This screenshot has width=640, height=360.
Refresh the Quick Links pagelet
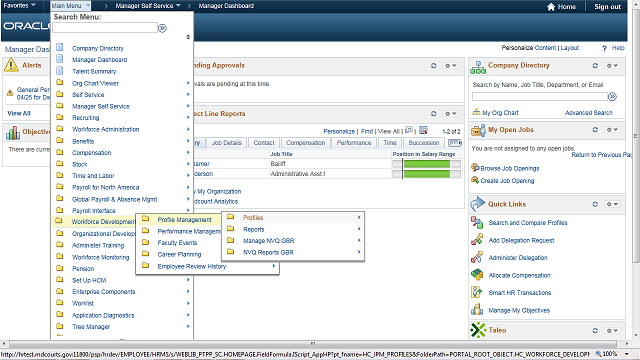595,204
